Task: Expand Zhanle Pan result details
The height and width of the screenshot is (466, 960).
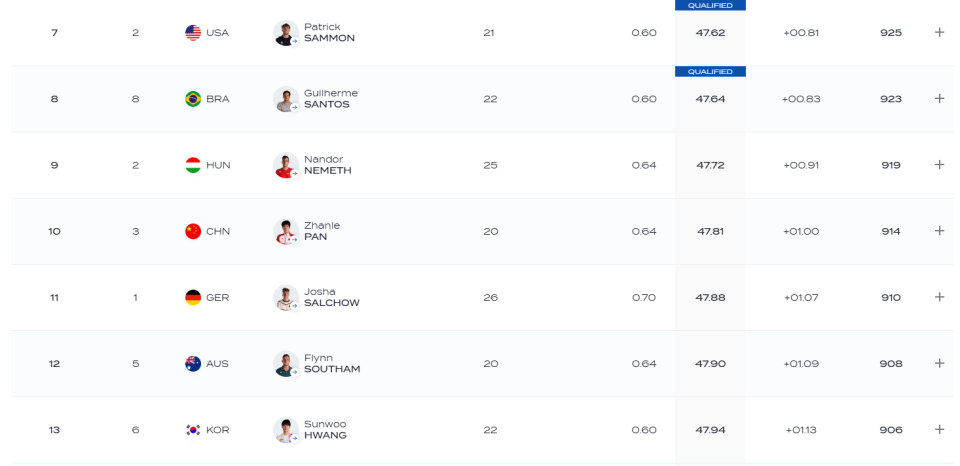Action: [939, 231]
